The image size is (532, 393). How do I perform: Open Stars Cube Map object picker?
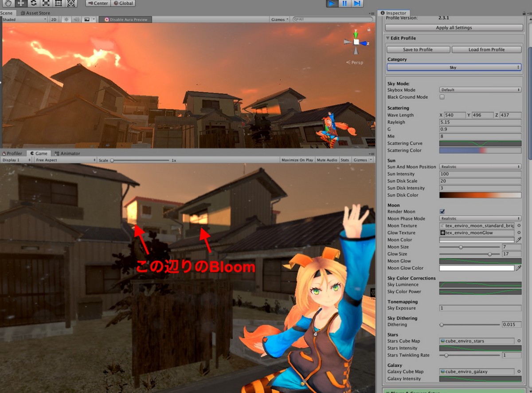coord(519,341)
